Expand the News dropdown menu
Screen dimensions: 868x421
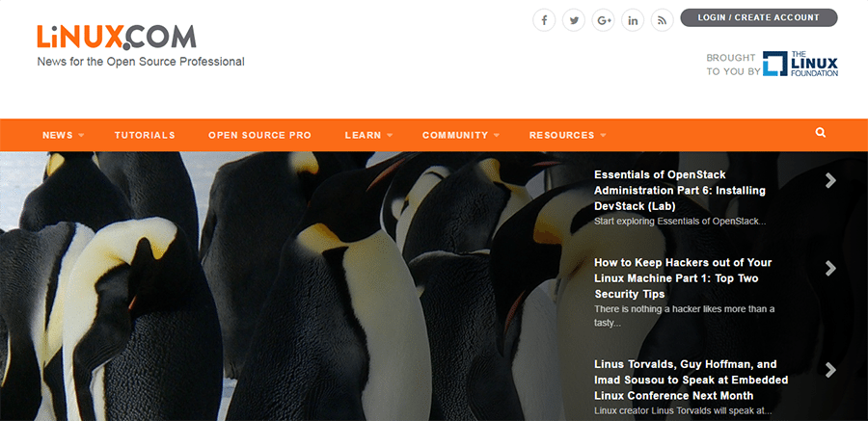tap(63, 136)
